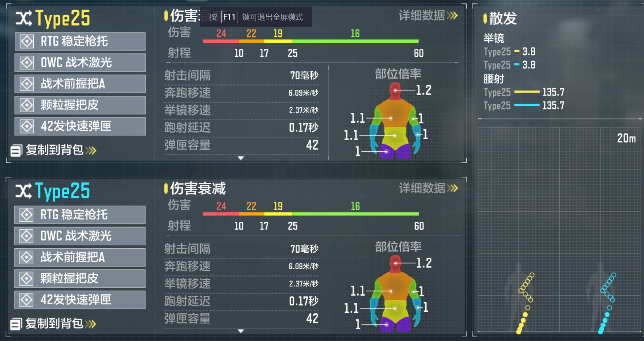Click the green 16 damage range segment, top bar

356,41
